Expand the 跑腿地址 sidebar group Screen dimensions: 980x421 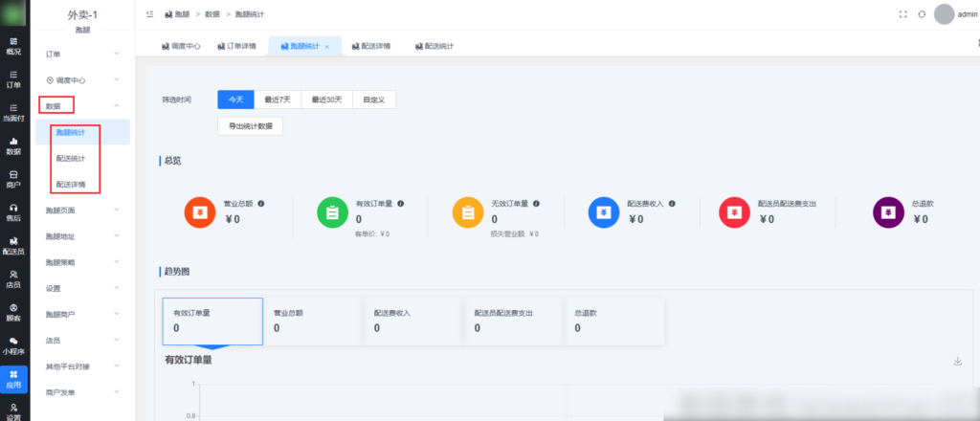tap(82, 236)
